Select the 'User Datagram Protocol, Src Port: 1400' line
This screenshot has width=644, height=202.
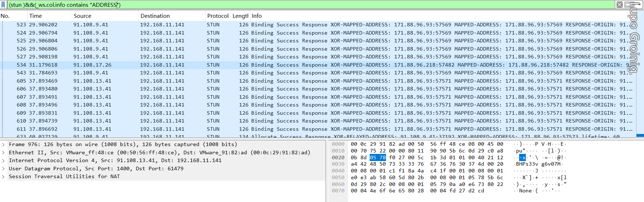[x=163, y=169]
